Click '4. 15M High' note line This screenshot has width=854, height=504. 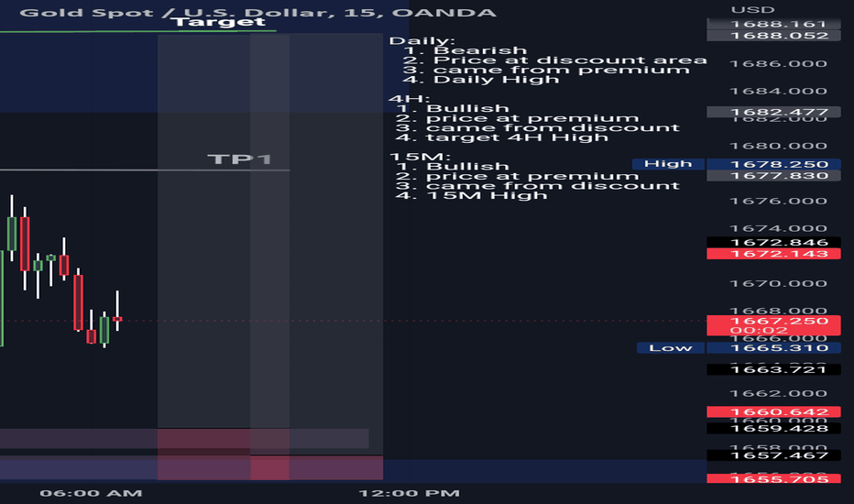pos(471,195)
